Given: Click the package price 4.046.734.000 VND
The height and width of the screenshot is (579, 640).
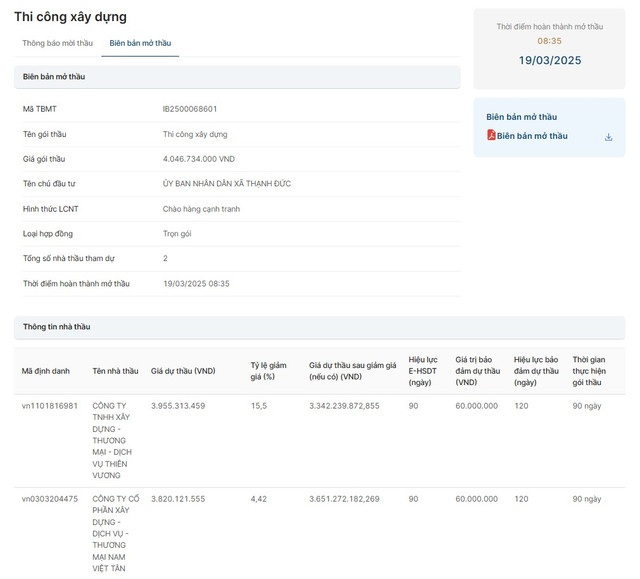Looking at the screenshot, I should (199, 159).
